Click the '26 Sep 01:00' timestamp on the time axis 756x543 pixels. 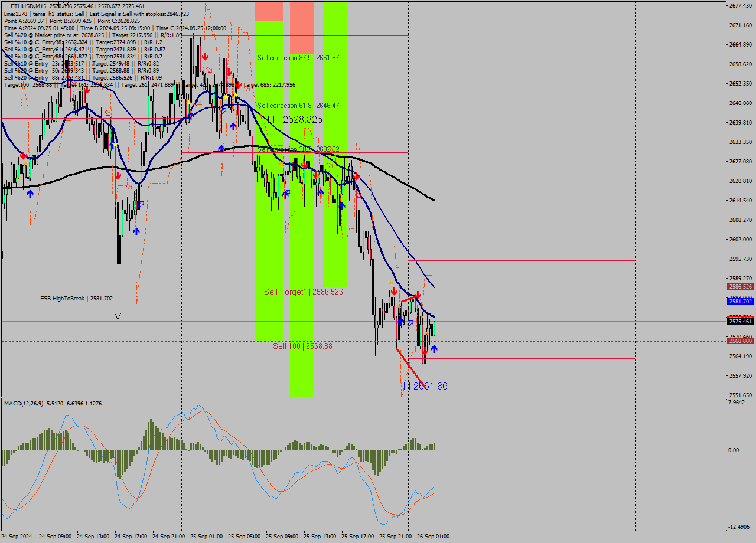click(433, 537)
